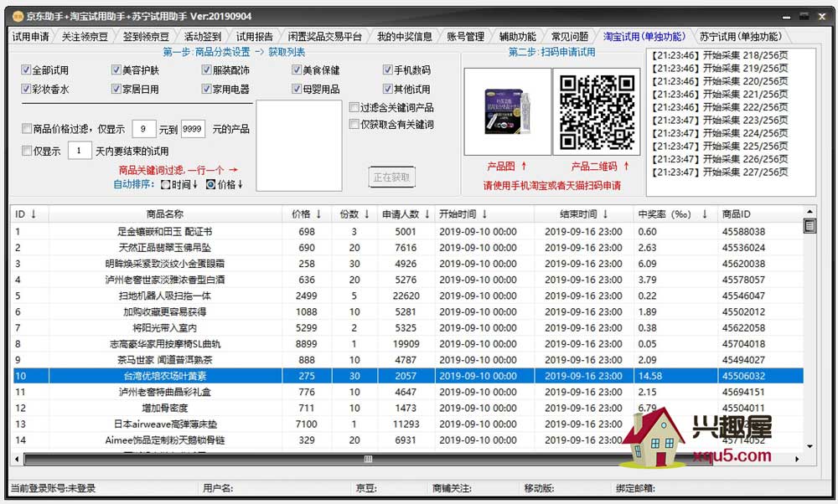Viewport: 838px width, 504px height.
Task: Open 苏宁试用(单独功能) tab
Action: 740,36
